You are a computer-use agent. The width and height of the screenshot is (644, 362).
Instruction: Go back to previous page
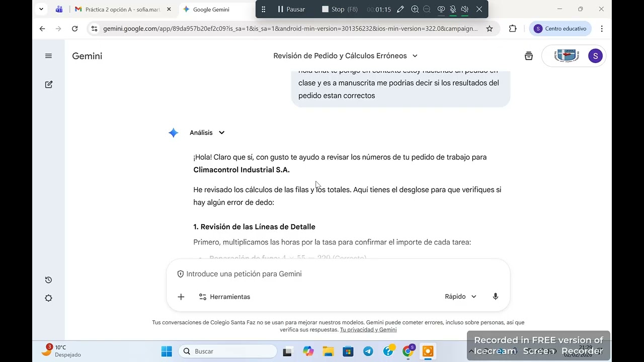(42, 29)
